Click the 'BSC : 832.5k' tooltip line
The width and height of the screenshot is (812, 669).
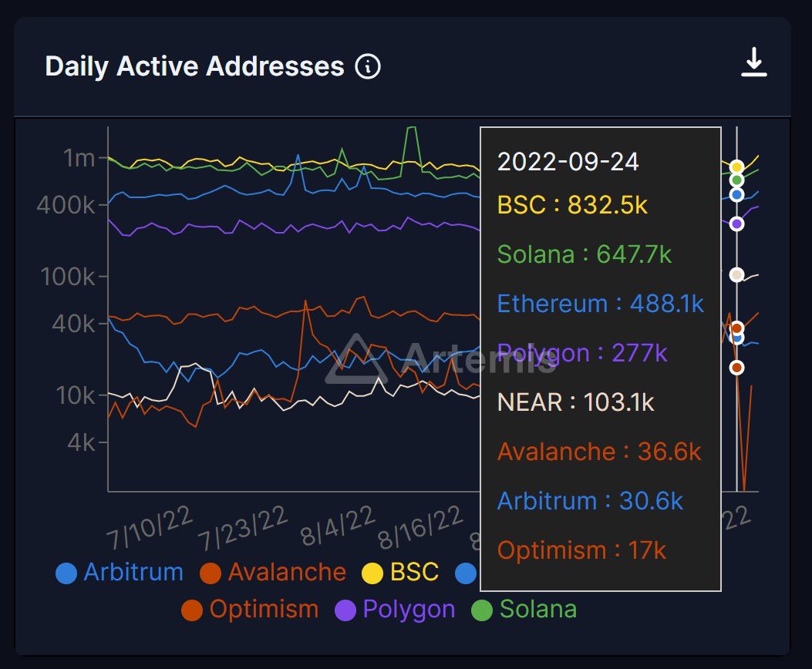pos(572,205)
